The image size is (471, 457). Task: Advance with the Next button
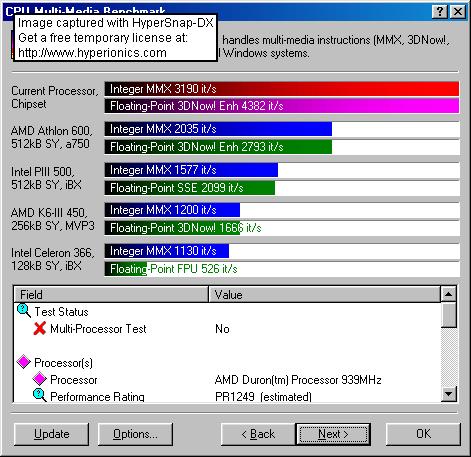(333, 434)
